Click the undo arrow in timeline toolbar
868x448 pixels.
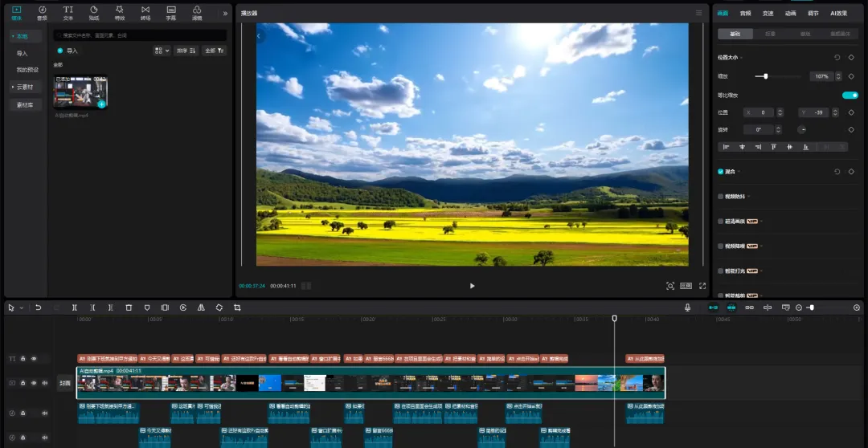39,307
